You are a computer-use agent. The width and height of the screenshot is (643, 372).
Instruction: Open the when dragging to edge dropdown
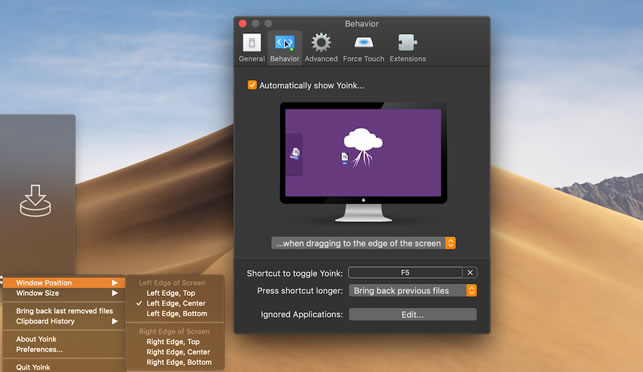(363, 243)
